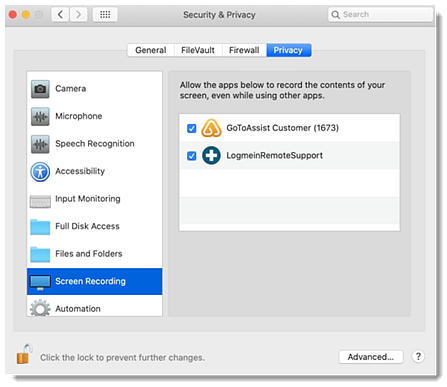This screenshot has height=387, width=447.
Task: Select the Full Disk Access label
Action: click(x=87, y=226)
